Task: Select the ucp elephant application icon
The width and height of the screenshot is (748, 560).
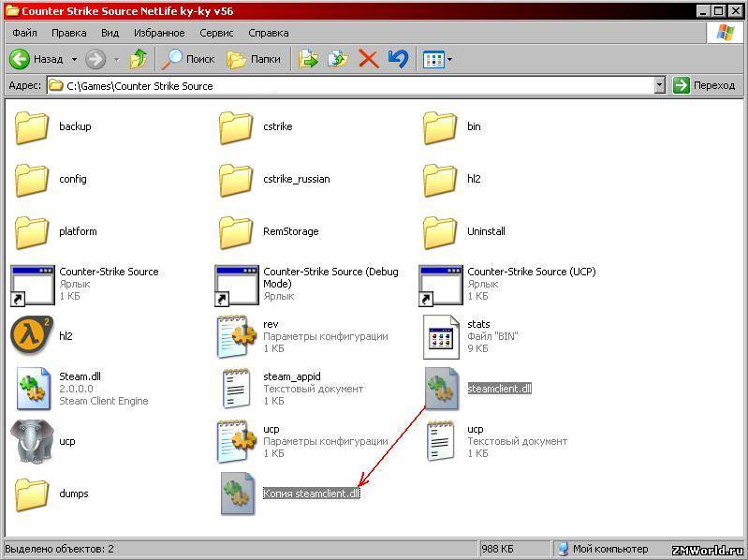Action: pos(32,442)
